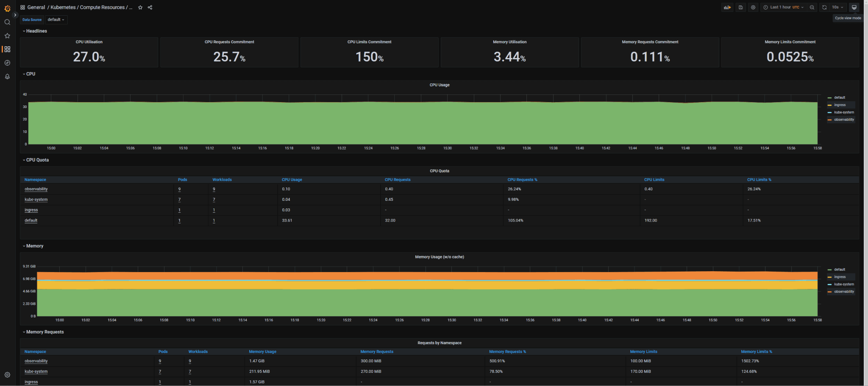Zoom out the time range
Image resolution: width=868 pixels, height=386 pixels.
812,7
